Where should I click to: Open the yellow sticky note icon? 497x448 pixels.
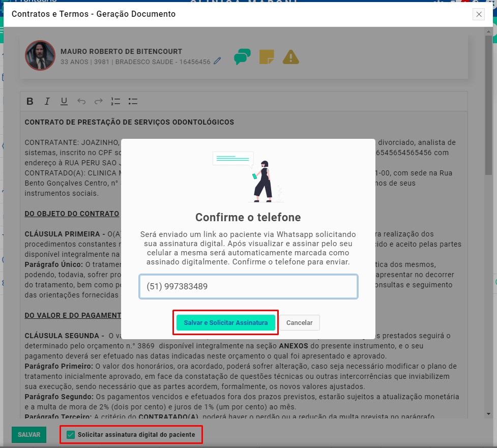point(267,56)
